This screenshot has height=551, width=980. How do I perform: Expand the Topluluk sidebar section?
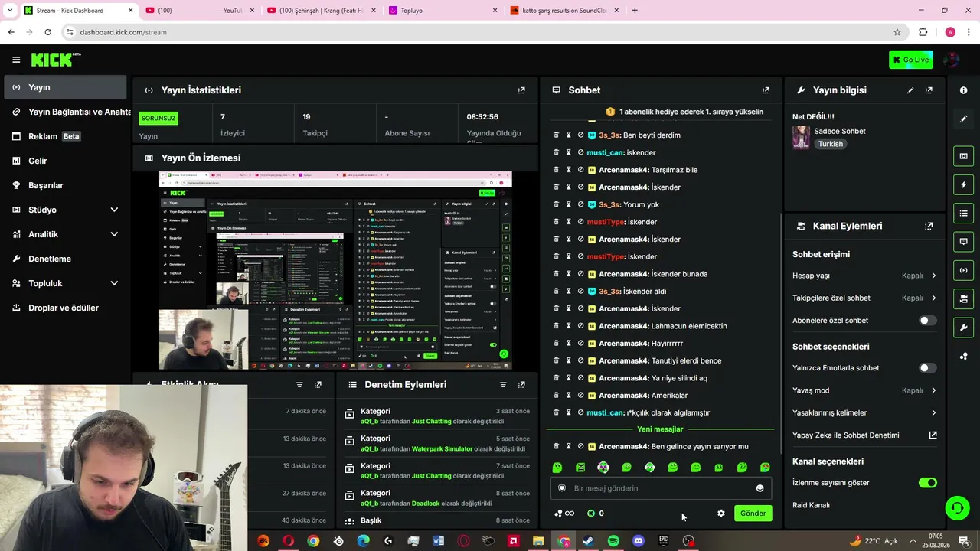(114, 283)
